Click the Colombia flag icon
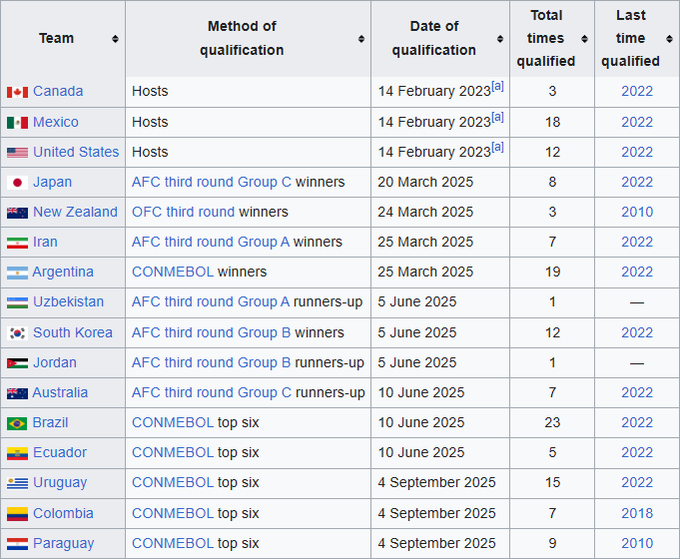This screenshot has width=680, height=559. [17, 514]
